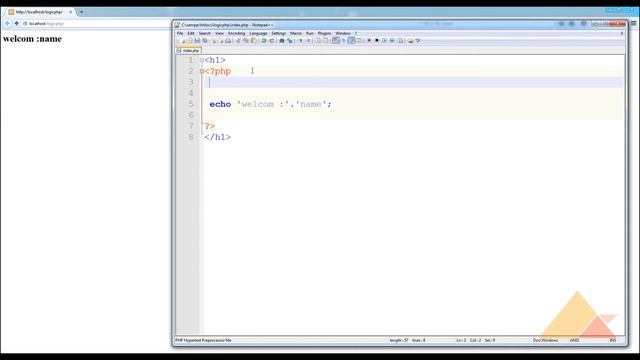Click the echo keyword on line 5

pyautogui.click(x=220, y=104)
